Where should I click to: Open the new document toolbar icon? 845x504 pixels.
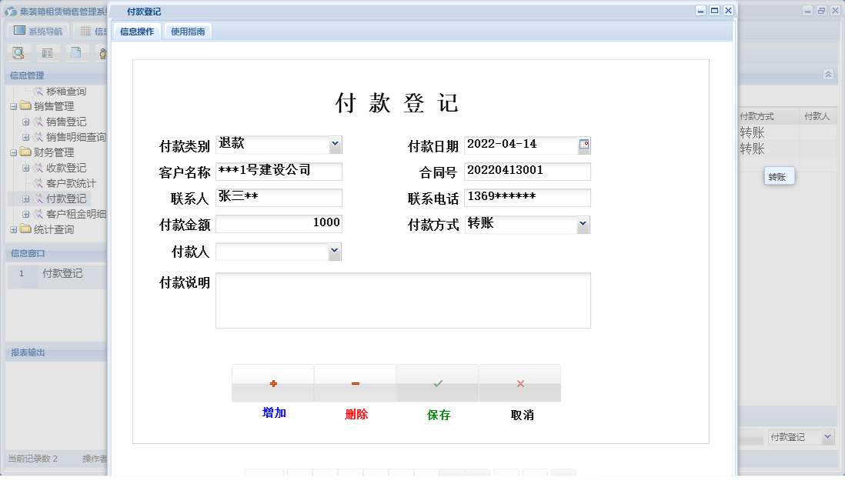(x=74, y=52)
